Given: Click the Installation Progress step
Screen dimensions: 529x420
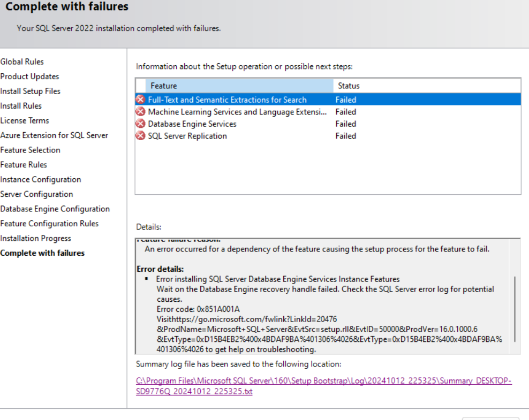Looking at the screenshot, I should [x=35, y=238].
